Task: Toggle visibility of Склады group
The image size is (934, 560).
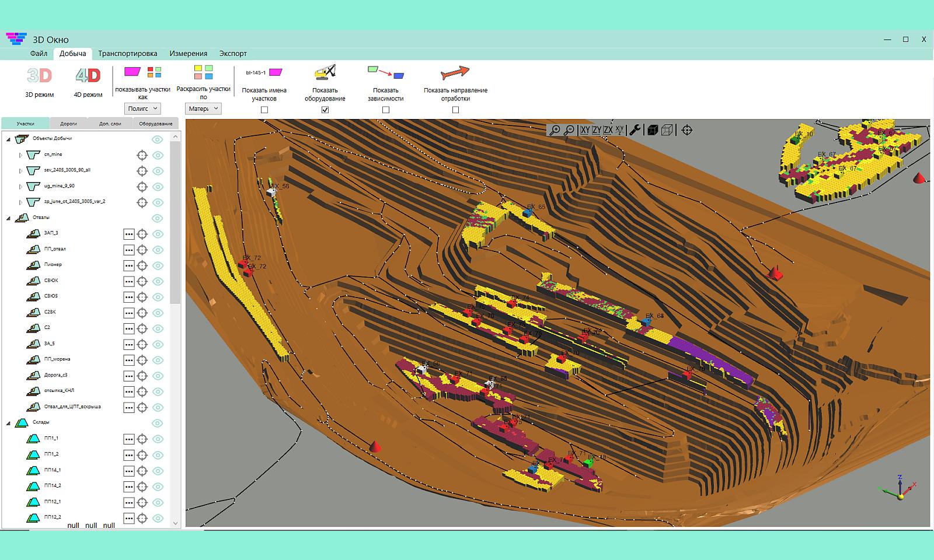Action: tap(158, 423)
